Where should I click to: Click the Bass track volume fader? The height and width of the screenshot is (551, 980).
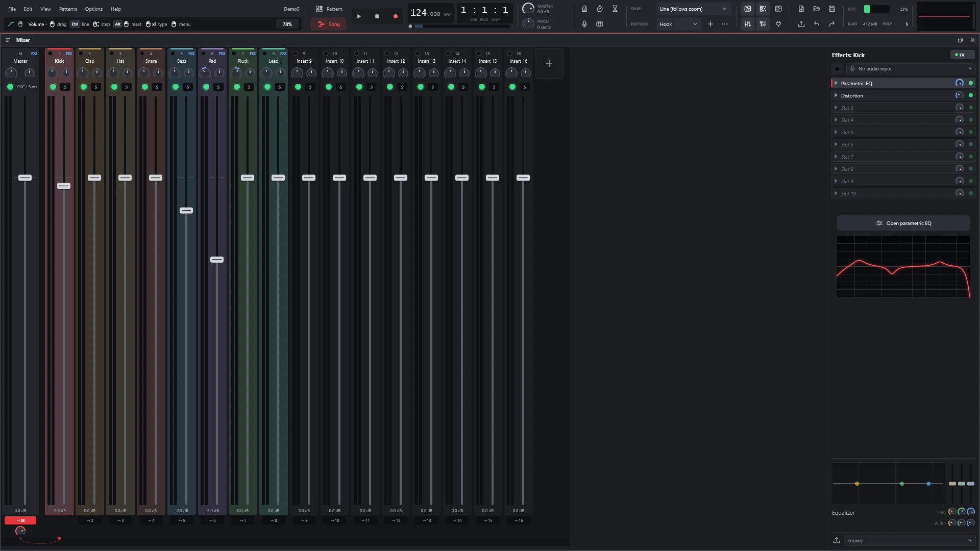click(186, 211)
